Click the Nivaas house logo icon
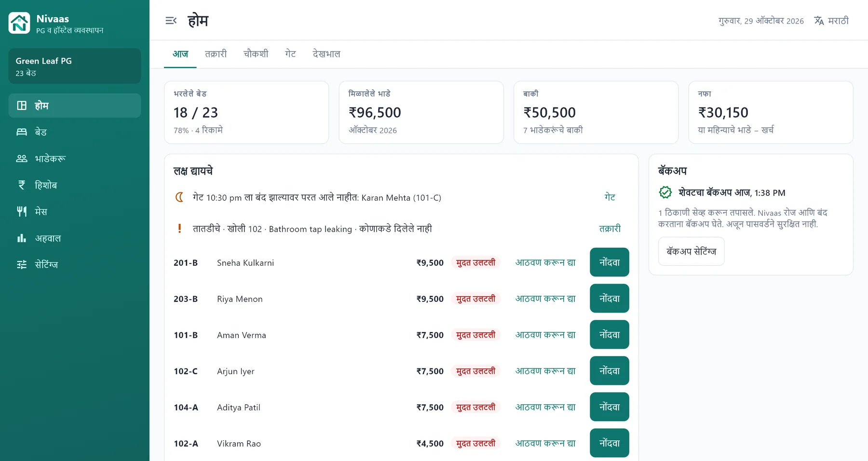This screenshot has height=461, width=868. (19, 23)
